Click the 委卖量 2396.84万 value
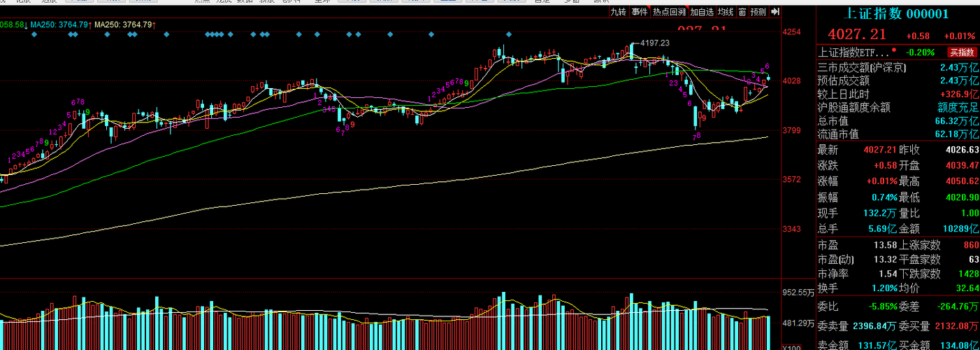Screen dimensions: 980x350 point(874,326)
